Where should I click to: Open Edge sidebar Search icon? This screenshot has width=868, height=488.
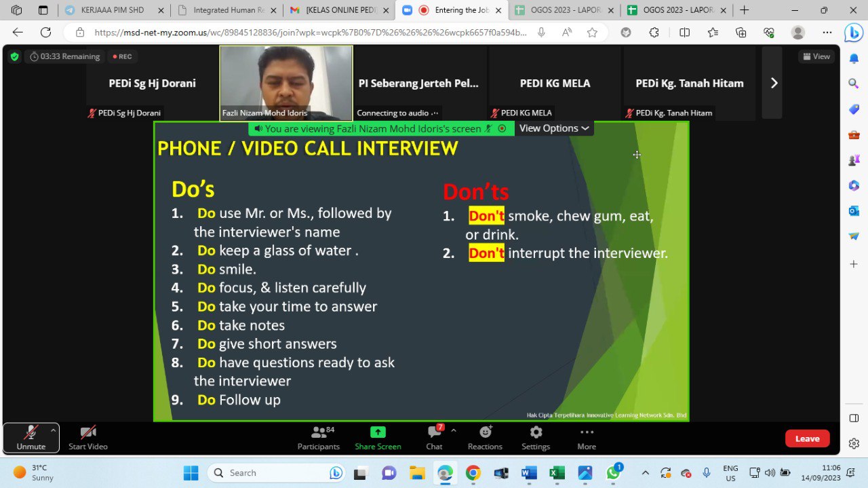pos(854,83)
